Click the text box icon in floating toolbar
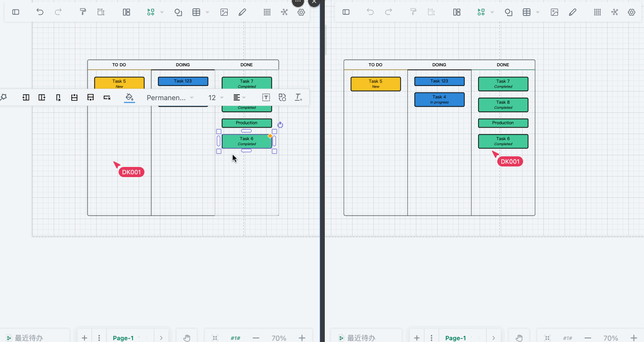This screenshot has height=342, width=644. click(266, 98)
